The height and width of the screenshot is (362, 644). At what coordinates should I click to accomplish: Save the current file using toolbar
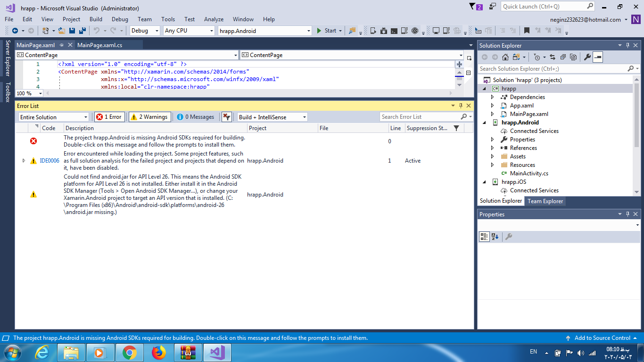point(72,31)
